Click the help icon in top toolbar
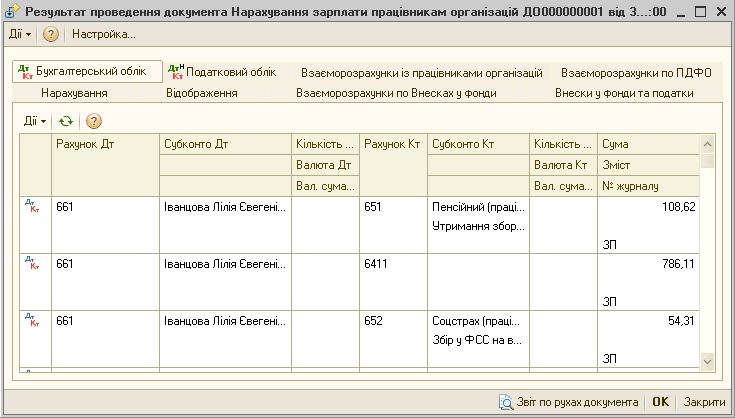 [x=51, y=34]
